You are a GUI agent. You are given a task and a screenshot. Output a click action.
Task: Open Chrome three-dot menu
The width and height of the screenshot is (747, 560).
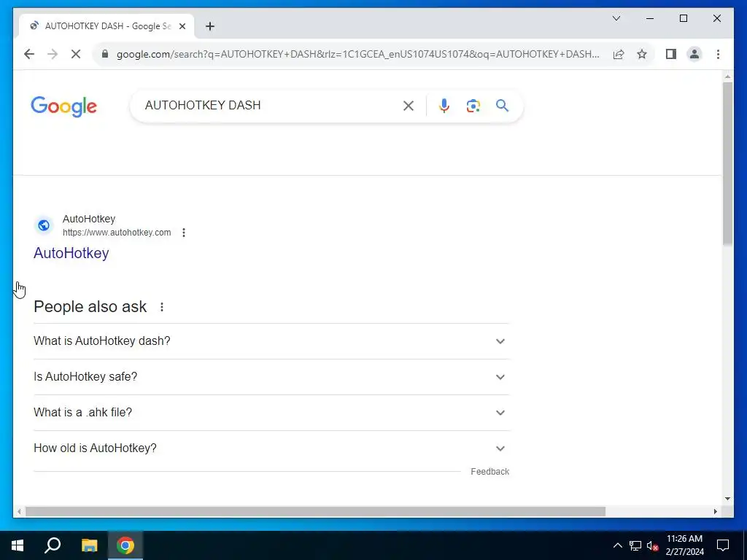(718, 54)
